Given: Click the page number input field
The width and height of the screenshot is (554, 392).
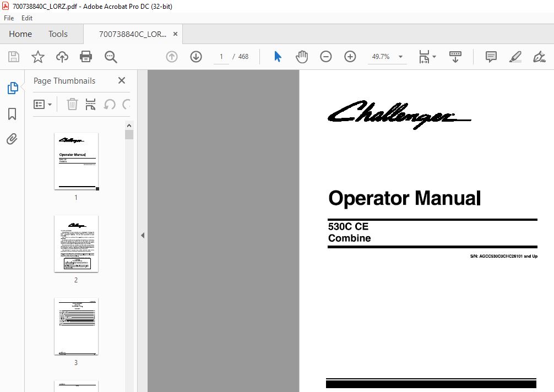Looking at the screenshot, I should coord(221,57).
